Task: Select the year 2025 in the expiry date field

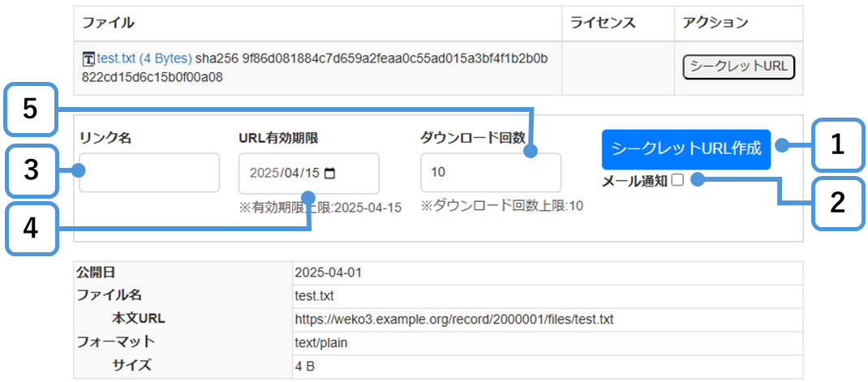Action: click(x=264, y=174)
